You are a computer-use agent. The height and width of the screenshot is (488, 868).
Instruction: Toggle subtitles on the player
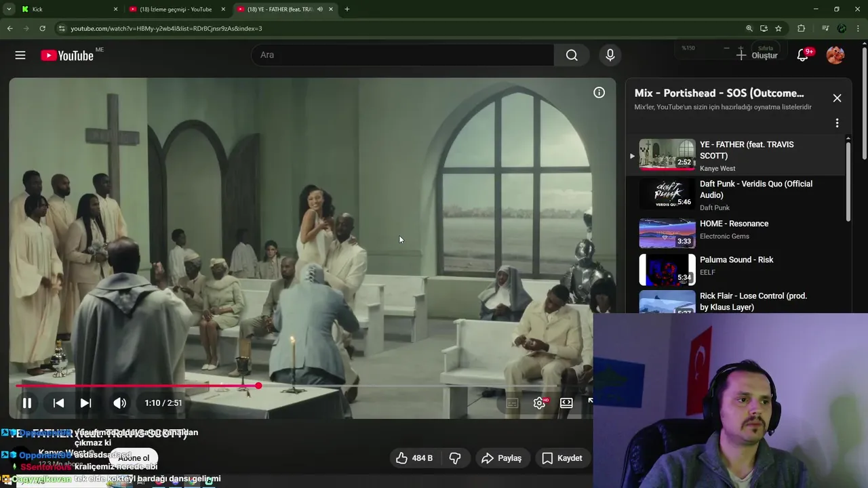pos(512,403)
